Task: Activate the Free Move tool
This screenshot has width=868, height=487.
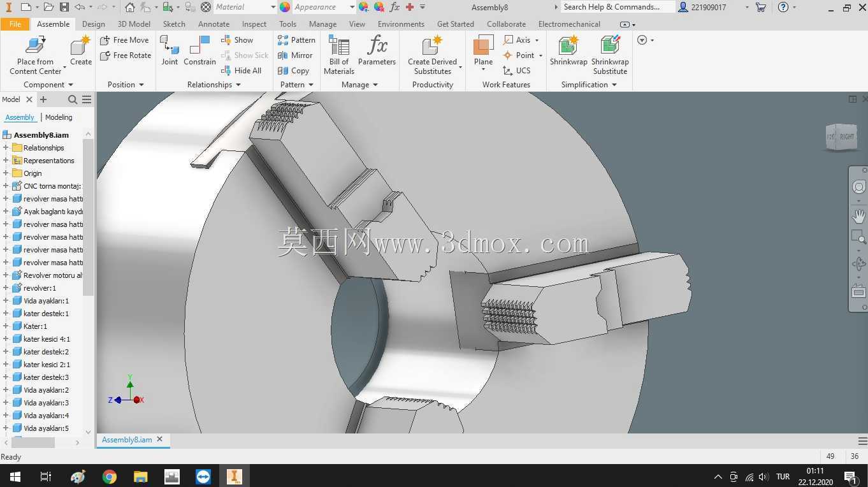Action: (x=125, y=40)
